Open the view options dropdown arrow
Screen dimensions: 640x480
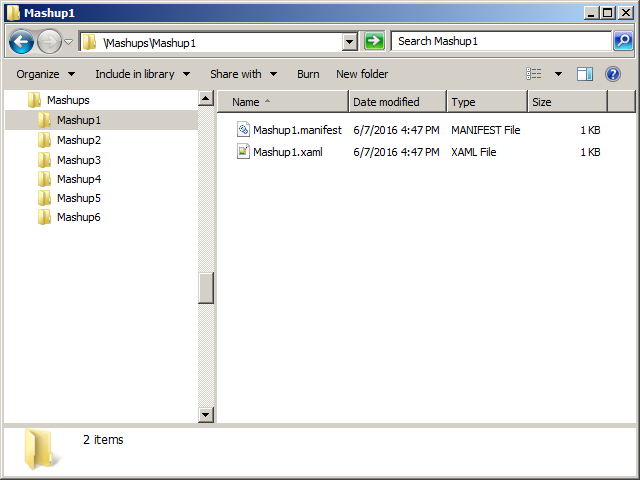(x=558, y=74)
